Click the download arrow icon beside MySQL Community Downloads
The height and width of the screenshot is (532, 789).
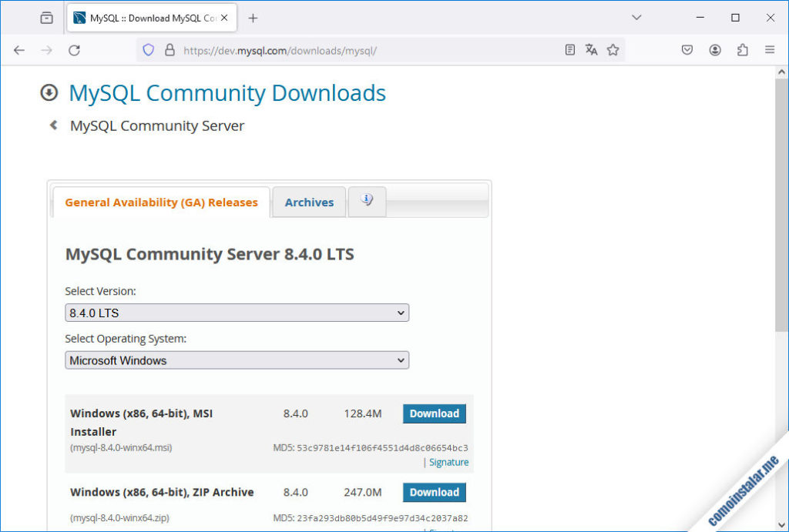49,92
